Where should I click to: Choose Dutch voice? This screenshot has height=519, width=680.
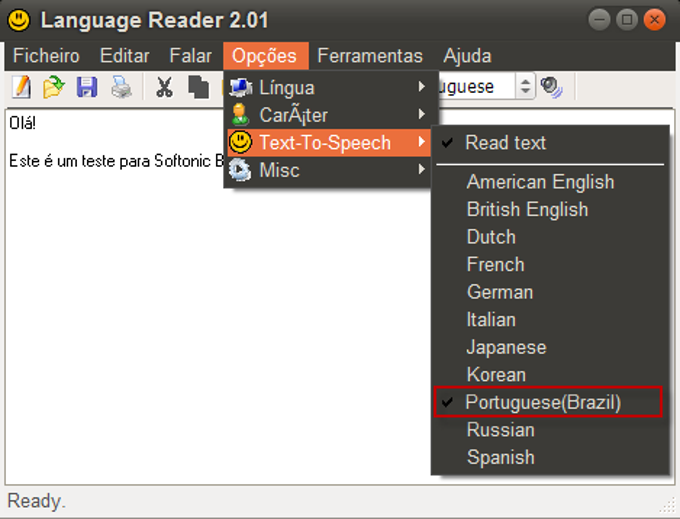pos(550,237)
